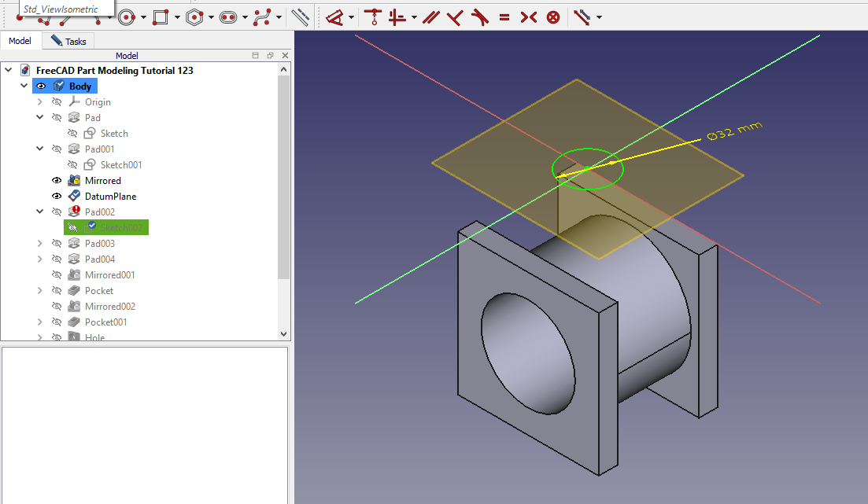Collapse the Pad002 tree node

40,212
